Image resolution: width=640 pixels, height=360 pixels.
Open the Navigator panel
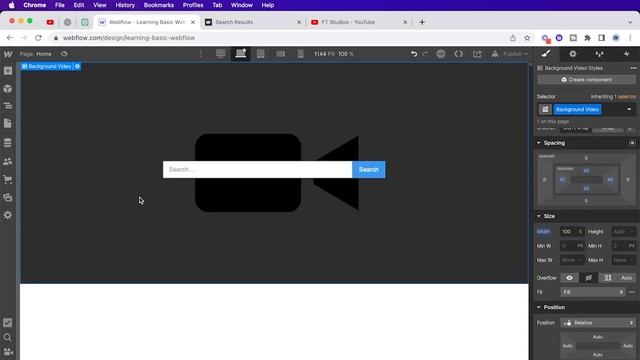(8, 106)
